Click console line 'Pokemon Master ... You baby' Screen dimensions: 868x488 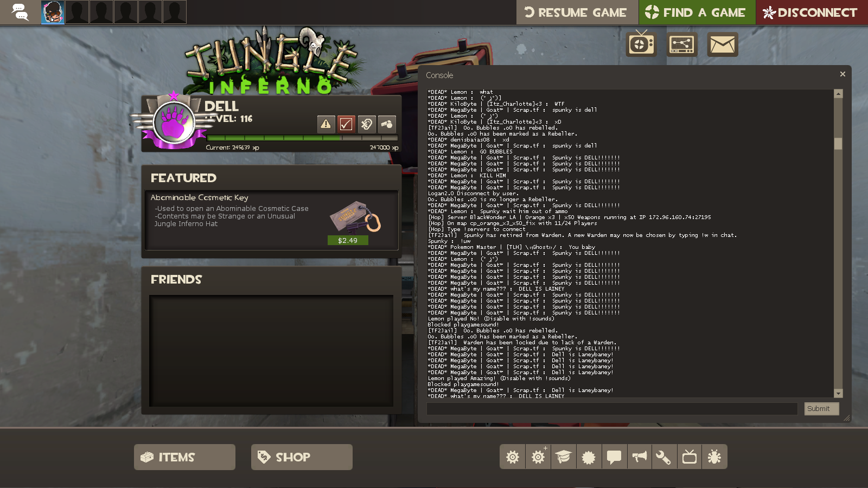tap(512, 247)
